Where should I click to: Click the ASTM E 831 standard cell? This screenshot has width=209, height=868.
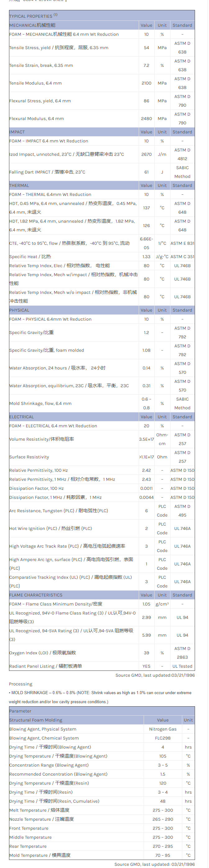click(182, 243)
